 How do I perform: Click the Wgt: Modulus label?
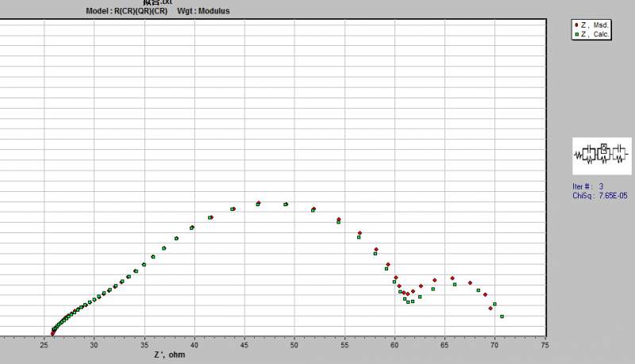click(x=203, y=11)
